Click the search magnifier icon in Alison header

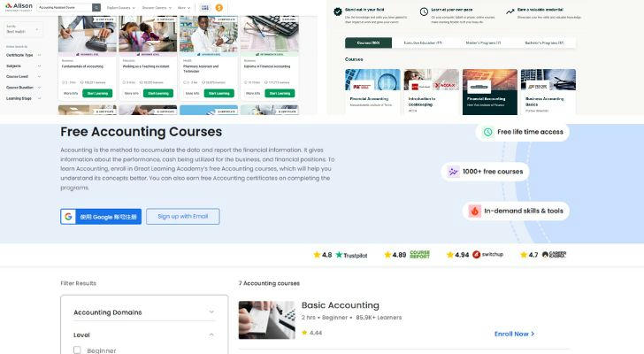click(x=96, y=7)
